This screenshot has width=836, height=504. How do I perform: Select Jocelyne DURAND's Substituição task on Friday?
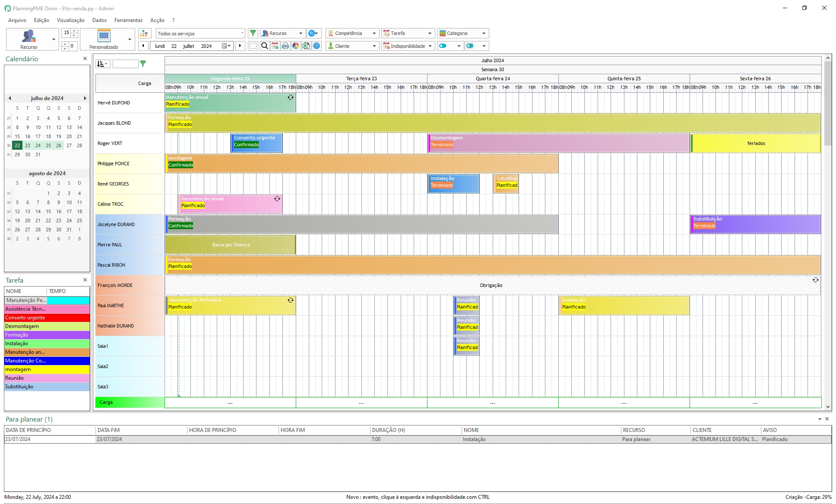tap(755, 224)
